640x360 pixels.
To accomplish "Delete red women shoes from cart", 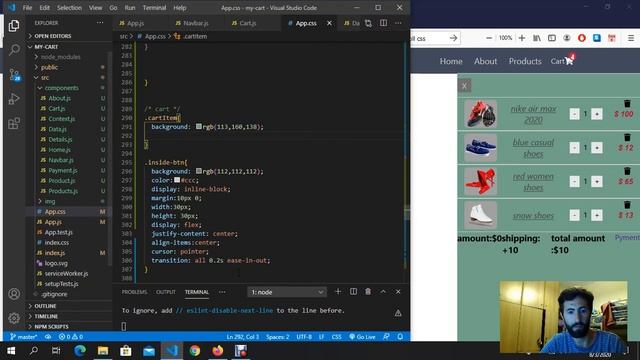I will pos(627,171).
